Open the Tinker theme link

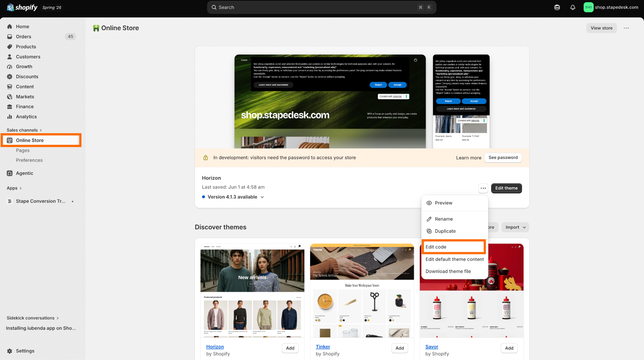[323, 346]
